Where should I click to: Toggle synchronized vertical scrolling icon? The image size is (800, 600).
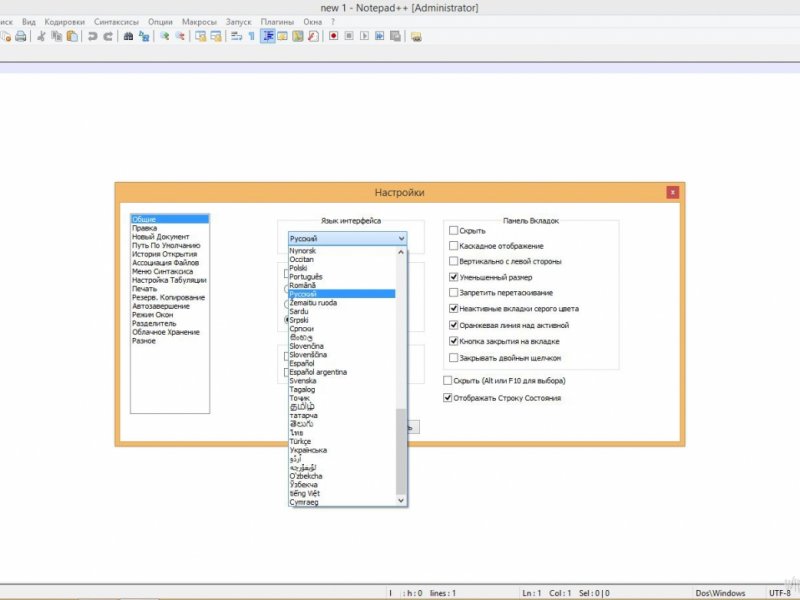(201, 36)
